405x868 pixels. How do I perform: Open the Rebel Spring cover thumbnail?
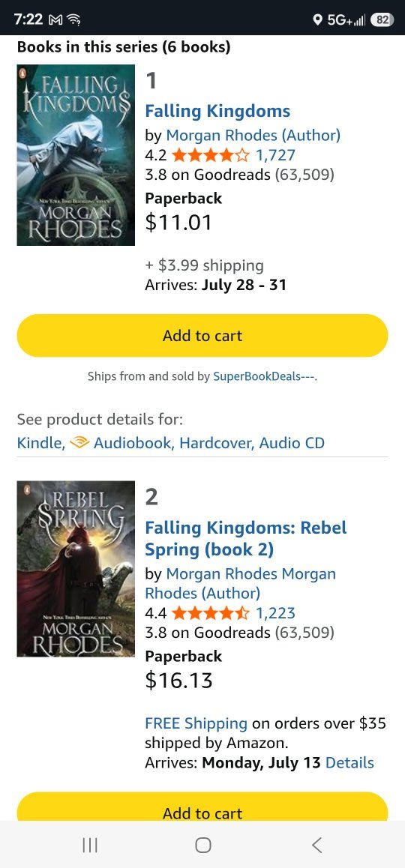click(x=76, y=568)
